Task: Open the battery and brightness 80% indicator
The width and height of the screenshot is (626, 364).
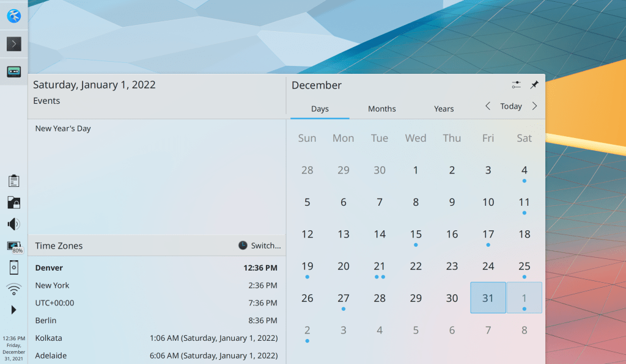Action: coord(14,247)
